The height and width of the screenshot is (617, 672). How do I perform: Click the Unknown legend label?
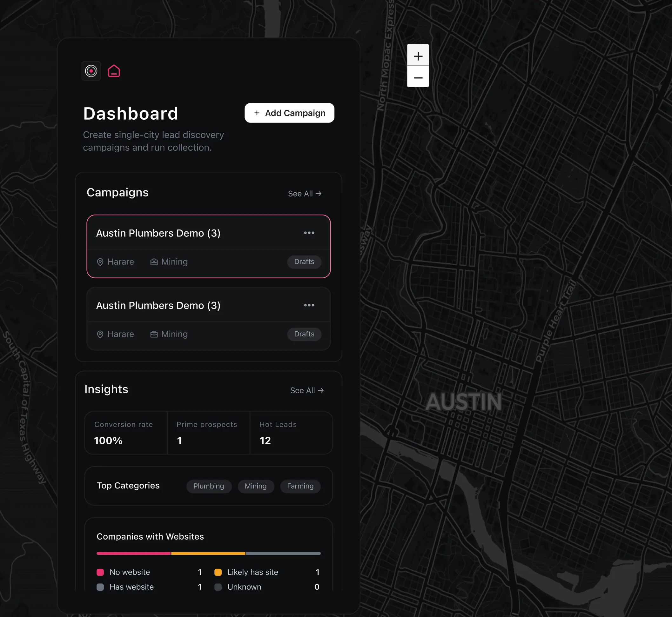tap(245, 587)
